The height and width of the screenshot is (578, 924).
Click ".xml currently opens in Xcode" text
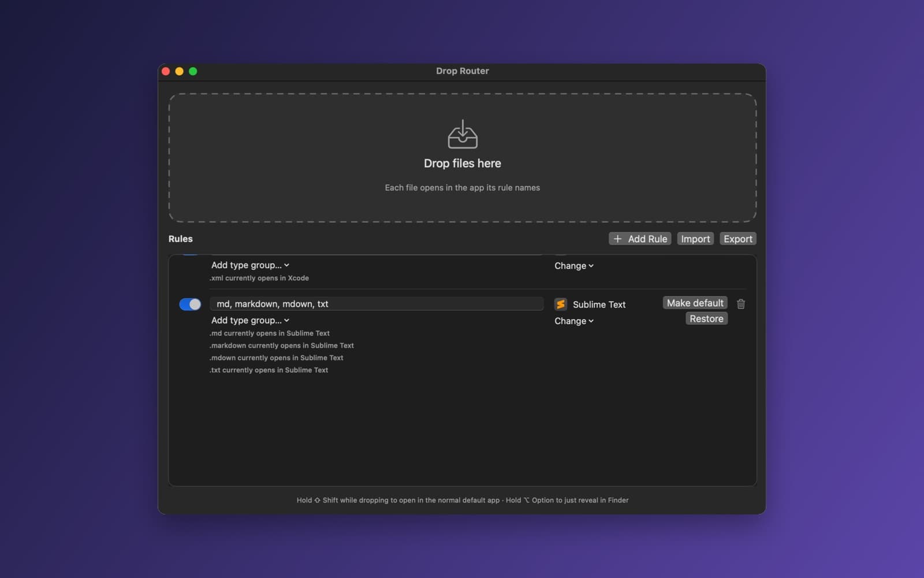[259, 278]
